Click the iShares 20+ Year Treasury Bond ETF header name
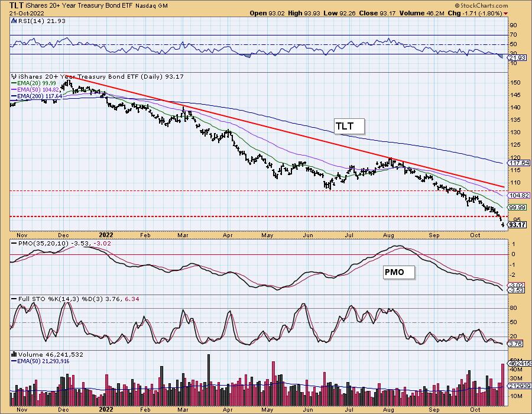Screen dimensions: 532x414 pos(79,6)
